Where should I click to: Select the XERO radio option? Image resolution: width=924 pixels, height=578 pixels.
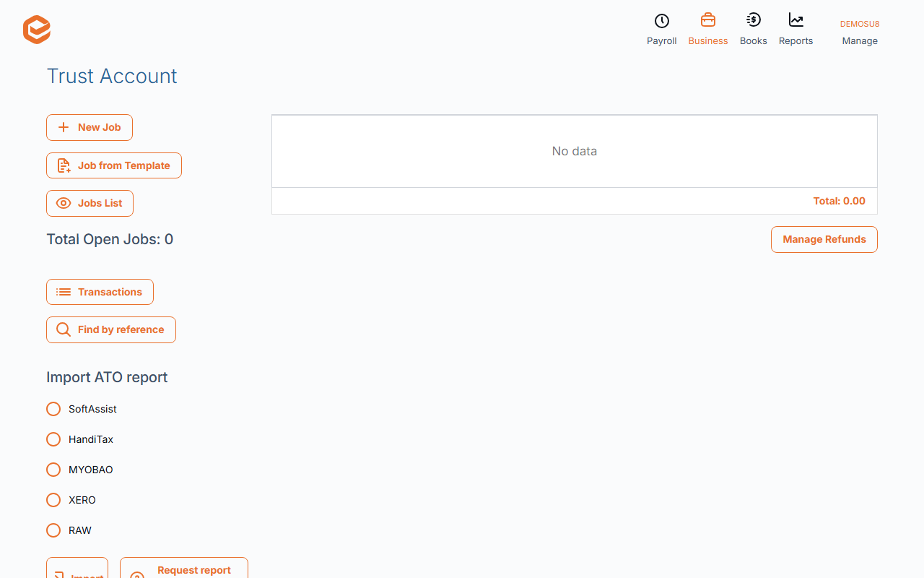(x=53, y=500)
